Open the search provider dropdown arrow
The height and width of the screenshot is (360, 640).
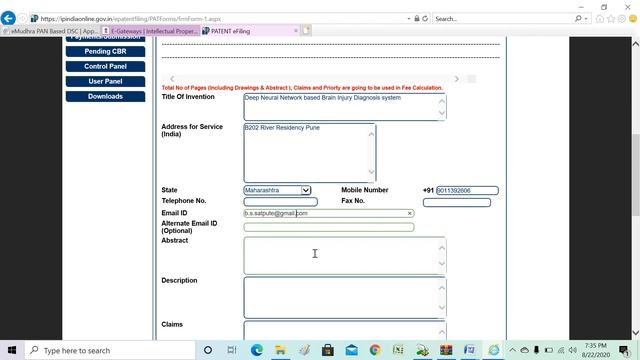coord(586,19)
